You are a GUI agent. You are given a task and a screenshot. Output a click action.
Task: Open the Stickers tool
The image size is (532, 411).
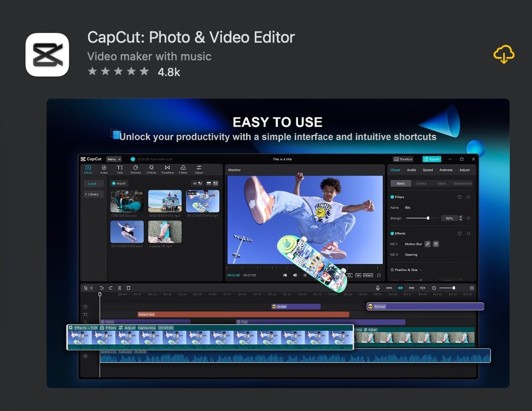click(x=135, y=169)
